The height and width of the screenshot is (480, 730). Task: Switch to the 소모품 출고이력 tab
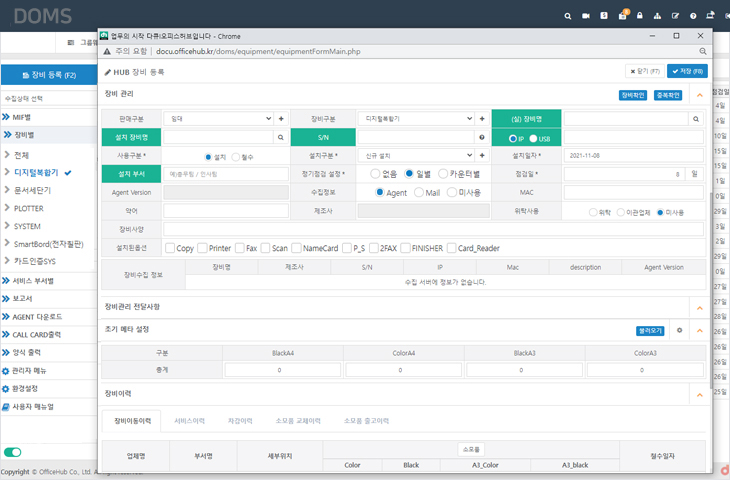coord(366,421)
